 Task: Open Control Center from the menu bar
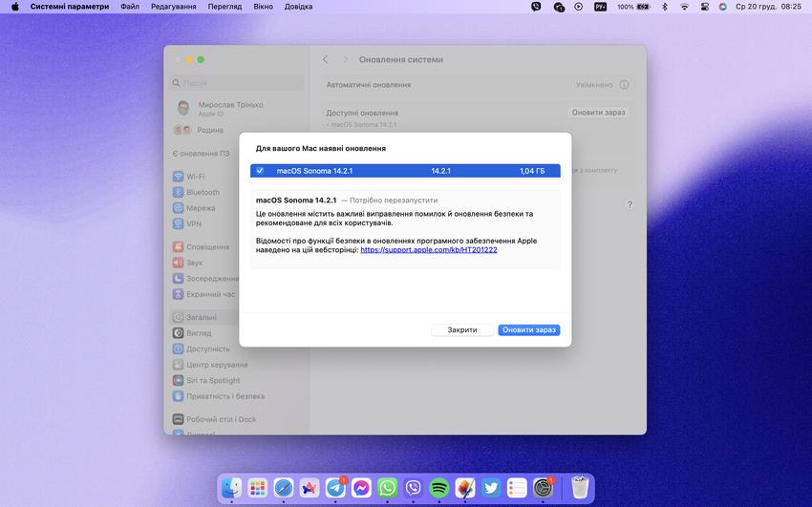point(705,7)
